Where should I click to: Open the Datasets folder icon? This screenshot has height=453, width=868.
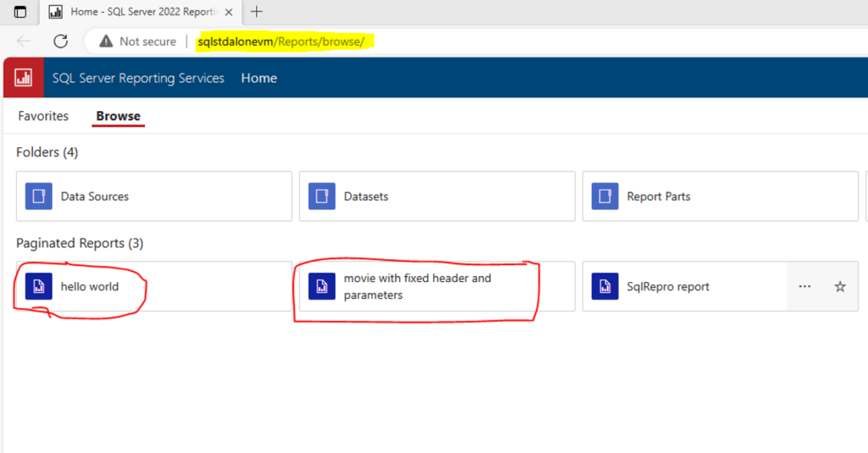[x=321, y=196]
